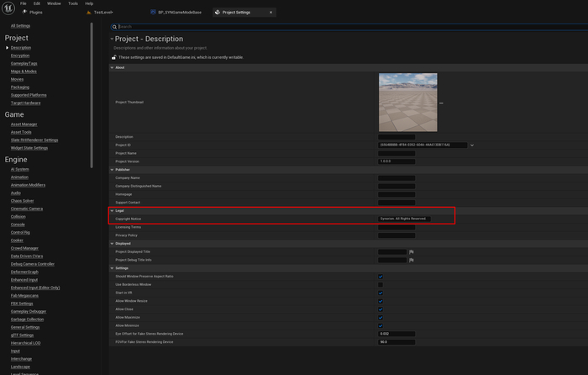Enable the Use Borderless Window checkbox
Viewport: 588px width, 375px height.
[x=381, y=284]
